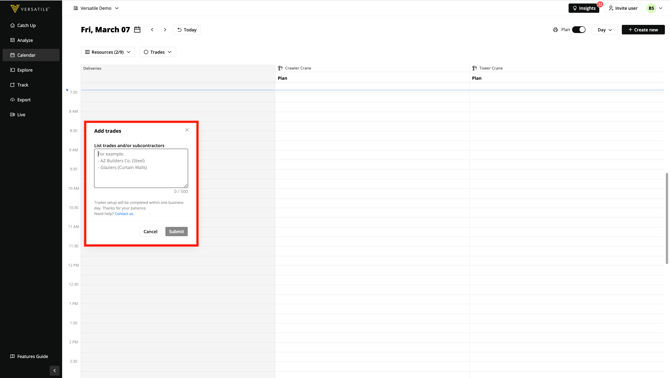Open Export page in sidebar
Viewport: 670px width, 378px height.
[21, 100]
